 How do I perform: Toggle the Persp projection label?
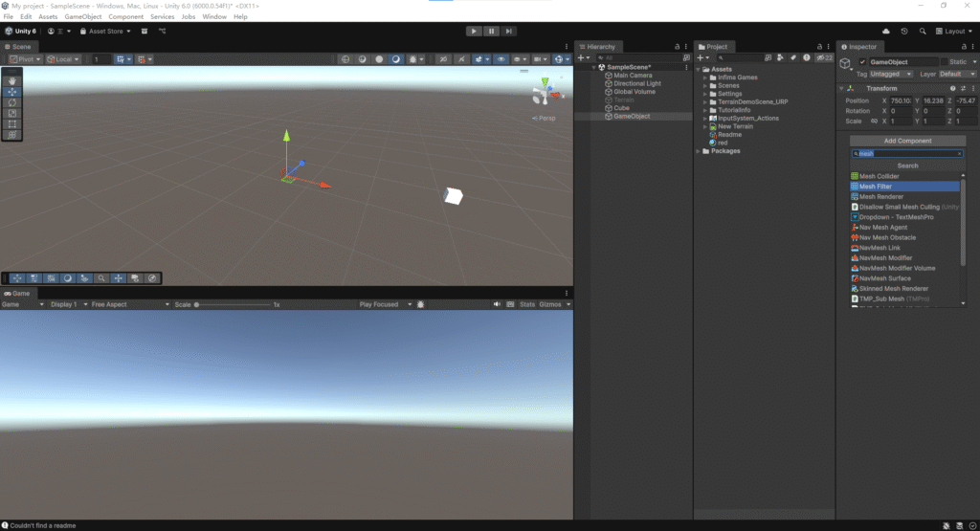pyautogui.click(x=544, y=118)
